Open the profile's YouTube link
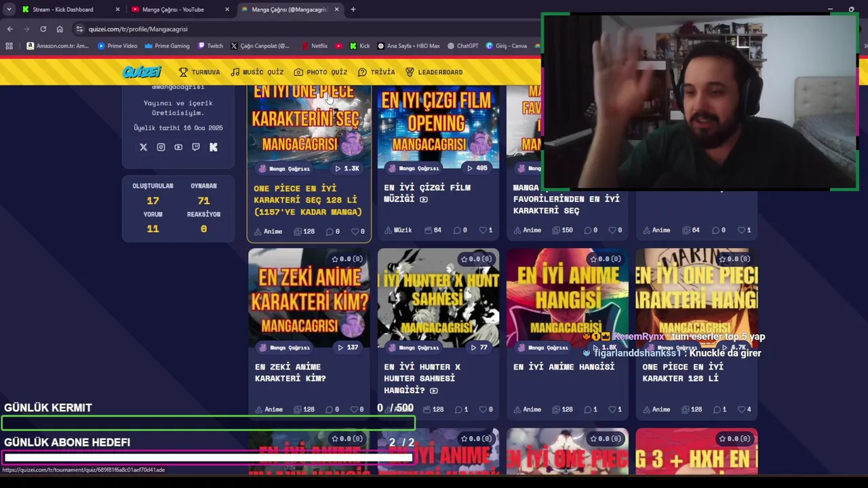This screenshot has width=868, height=488. click(x=178, y=147)
